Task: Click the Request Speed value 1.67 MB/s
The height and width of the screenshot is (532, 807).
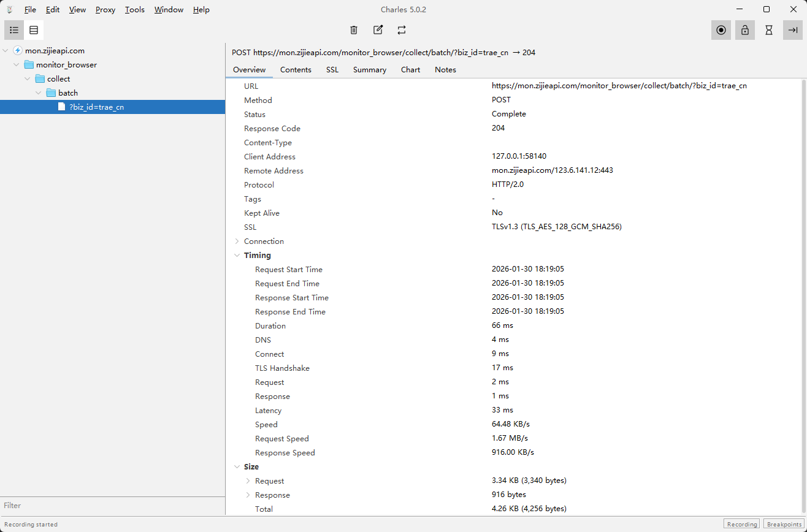Action: pyautogui.click(x=510, y=438)
